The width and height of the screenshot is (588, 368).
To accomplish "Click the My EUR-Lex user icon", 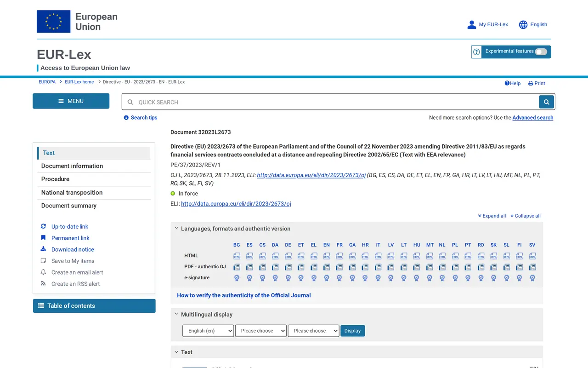I will pyautogui.click(x=472, y=25).
